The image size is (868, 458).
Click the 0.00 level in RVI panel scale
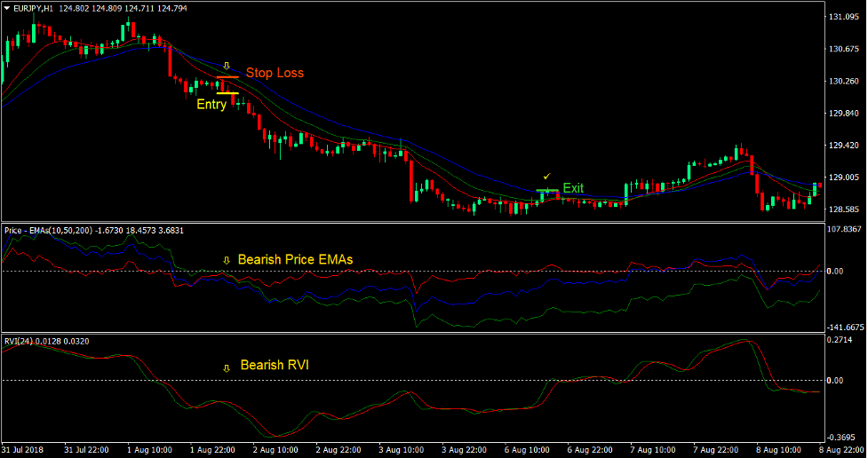coord(835,381)
